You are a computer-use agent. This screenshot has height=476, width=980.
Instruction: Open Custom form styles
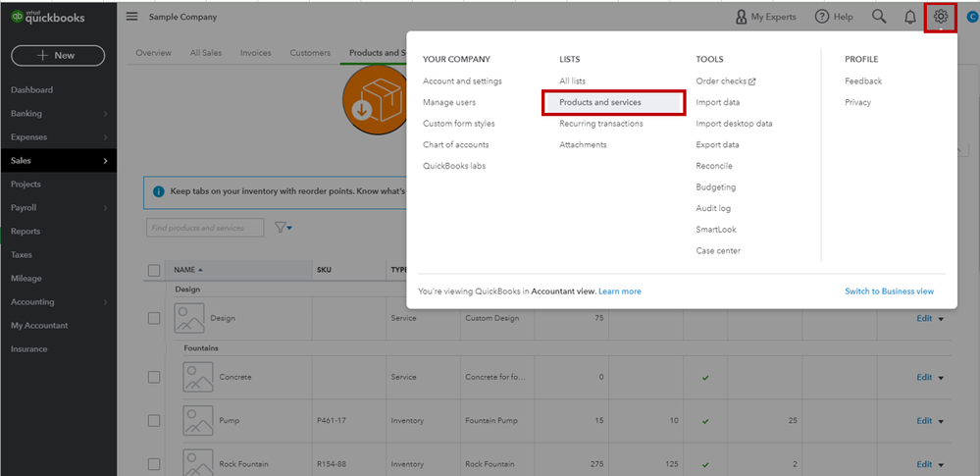click(459, 124)
